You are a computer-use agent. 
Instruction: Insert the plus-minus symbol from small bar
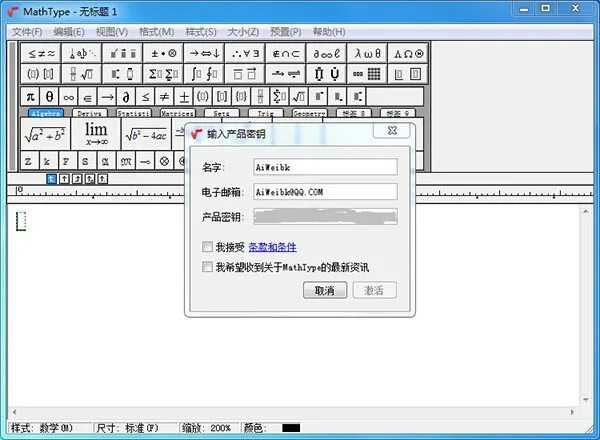click(184, 96)
